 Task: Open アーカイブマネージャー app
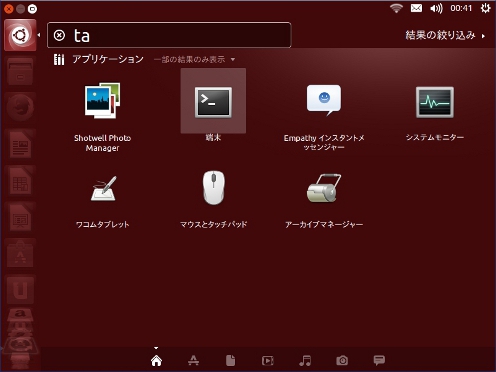pos(324,188)
